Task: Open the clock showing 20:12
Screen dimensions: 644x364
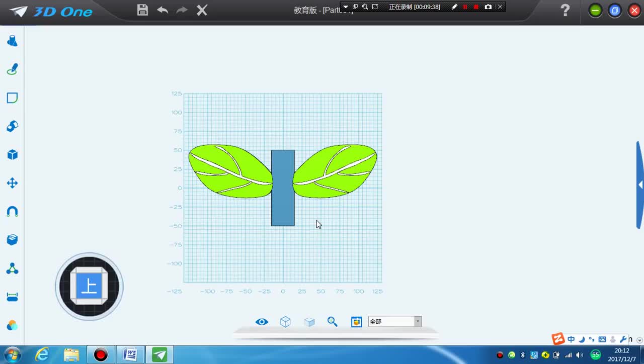Action: (622, 354)
